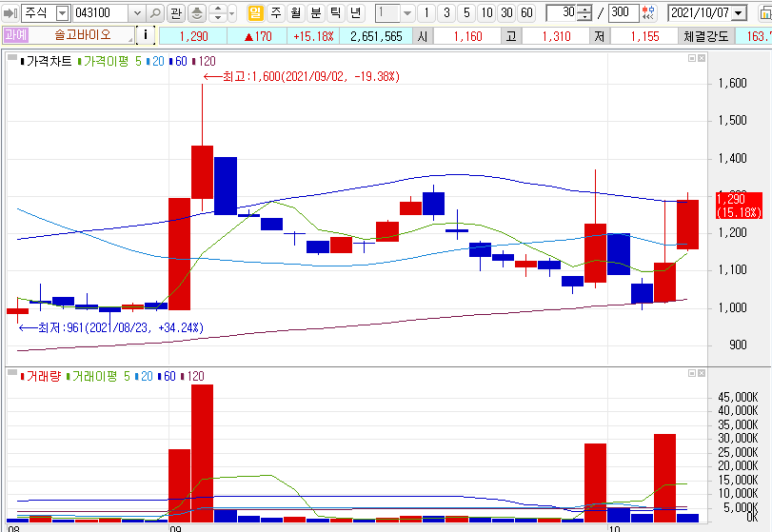The height and width of the screenshot is (532, 772).
Task: Click the arrow-to-bar icon at the toolbar start
Action: pos(10,13)
